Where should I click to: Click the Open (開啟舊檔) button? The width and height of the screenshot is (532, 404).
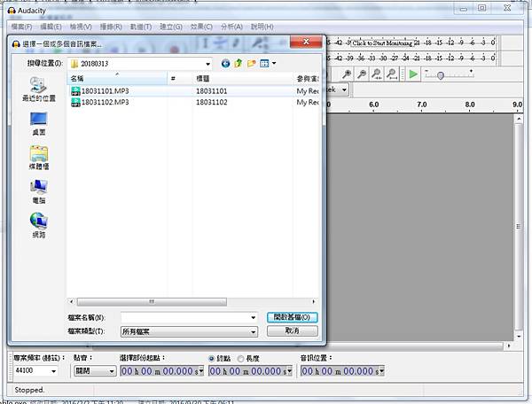click(292, 317)
